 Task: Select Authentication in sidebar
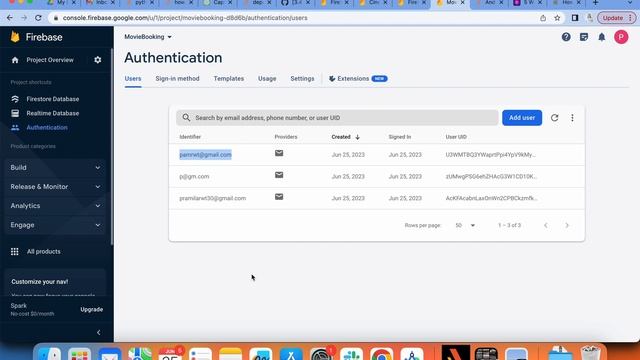(47, 128)
